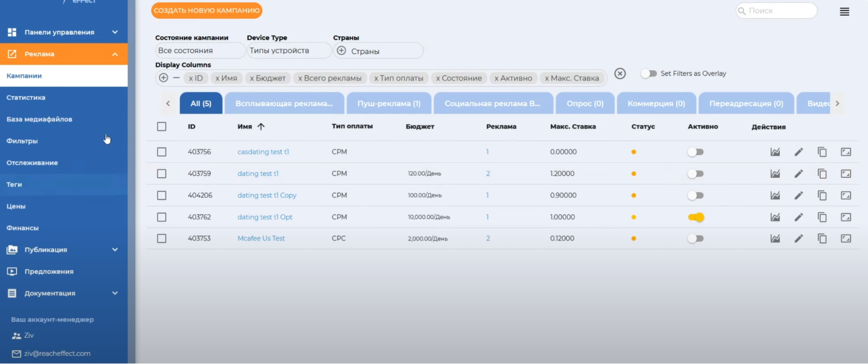Disable the active toggle for dating test t1 Opt
Viewport: 868px width, 364px height.
point(696,217)
